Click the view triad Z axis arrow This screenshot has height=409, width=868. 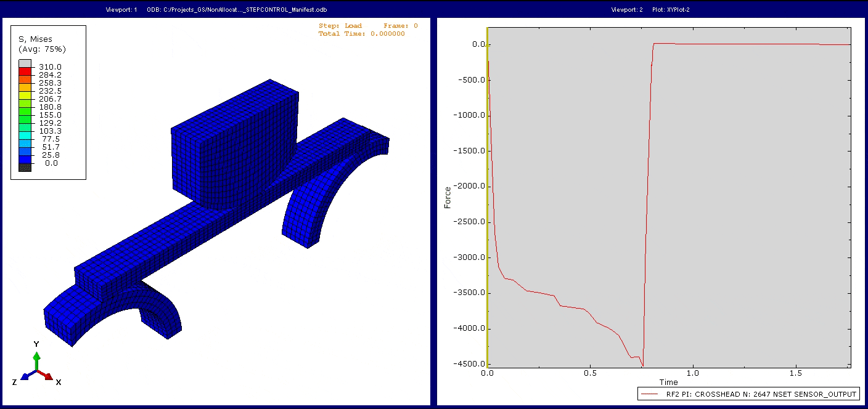25,378
